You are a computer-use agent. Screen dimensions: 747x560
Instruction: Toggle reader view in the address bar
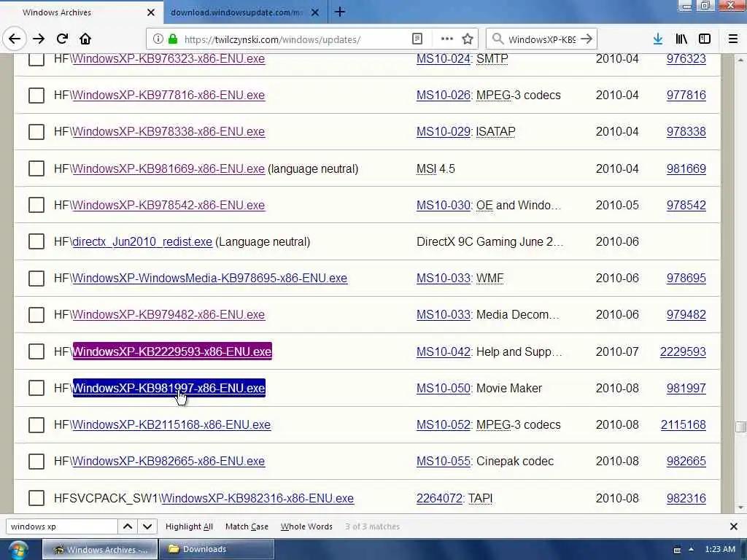pos(417,39)
